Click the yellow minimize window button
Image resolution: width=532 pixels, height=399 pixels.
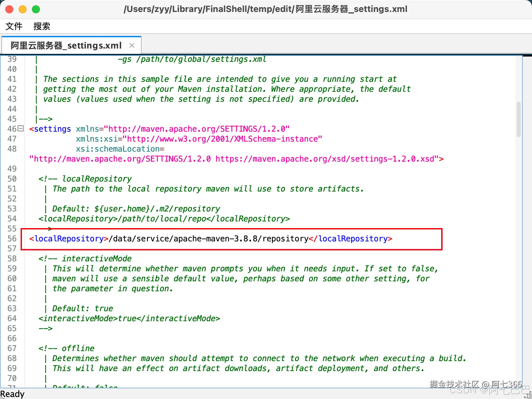click(x=23, y=9)
